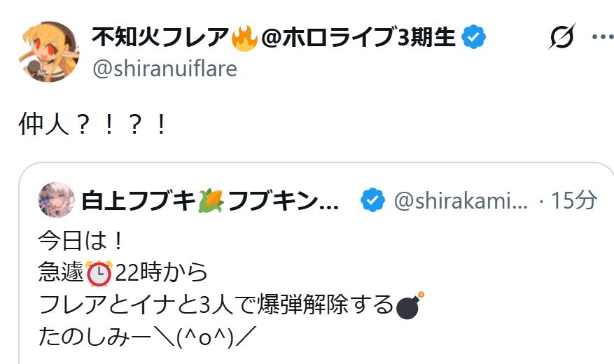The image size is (614, 364).
Task: Click display name 不知火フレア@ホロライブ3期生
Action: (273, 37)
